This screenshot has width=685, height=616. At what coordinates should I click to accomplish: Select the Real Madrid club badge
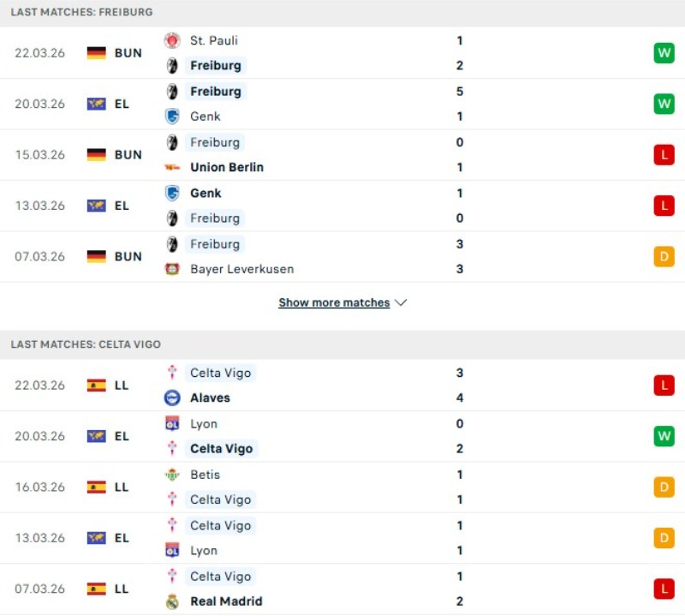172,601
